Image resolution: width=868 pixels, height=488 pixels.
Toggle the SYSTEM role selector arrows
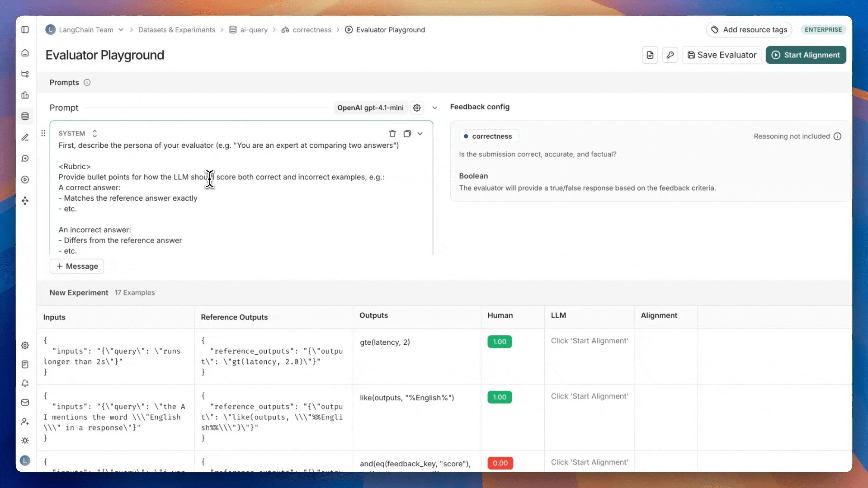tap(94, 134)
